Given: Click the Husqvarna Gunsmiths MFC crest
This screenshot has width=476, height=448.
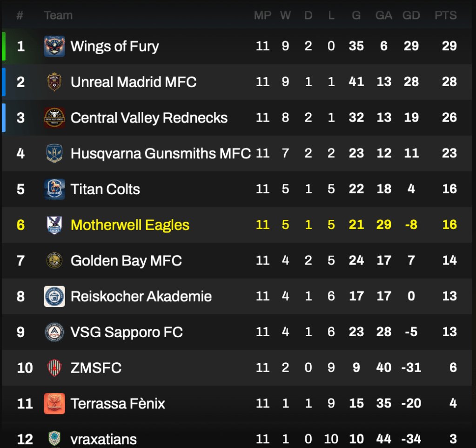Looking at the screenshot, I should (54, 153).
